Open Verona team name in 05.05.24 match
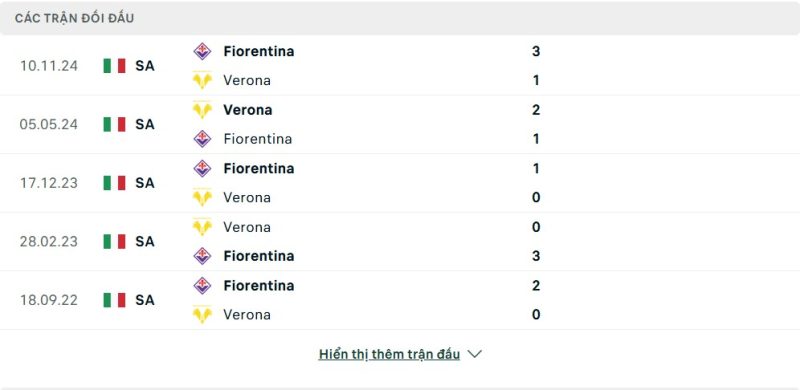The height and width of the screenshot is (390, 800). pos(247,110)
